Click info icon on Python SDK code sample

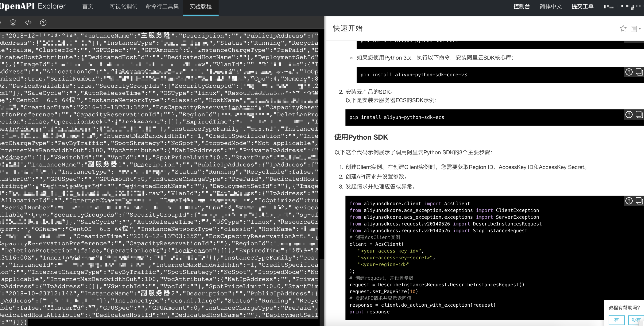tap(629, 201)
